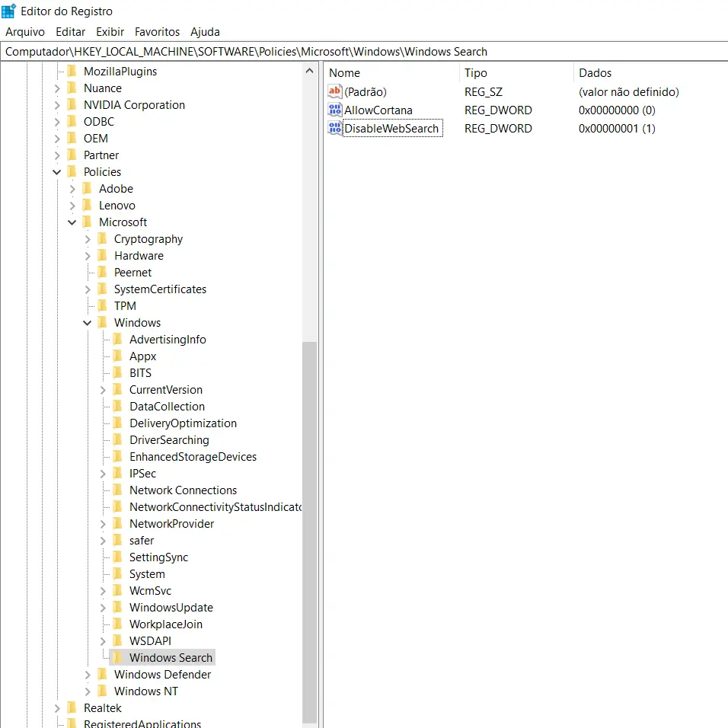Click the Policies folder icon
The width and height of the screenshot is (728, 728).
click(x=72, y=171)
